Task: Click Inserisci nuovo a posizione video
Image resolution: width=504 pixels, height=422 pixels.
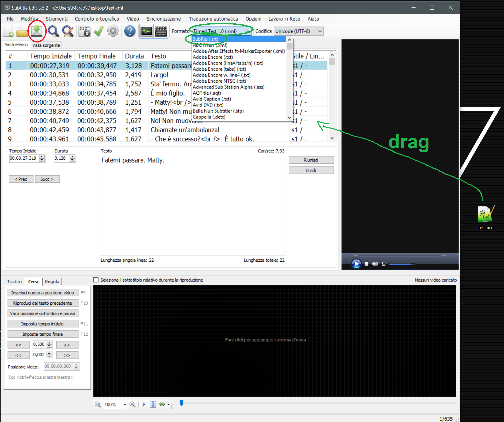Action: (x=43, y=293)
